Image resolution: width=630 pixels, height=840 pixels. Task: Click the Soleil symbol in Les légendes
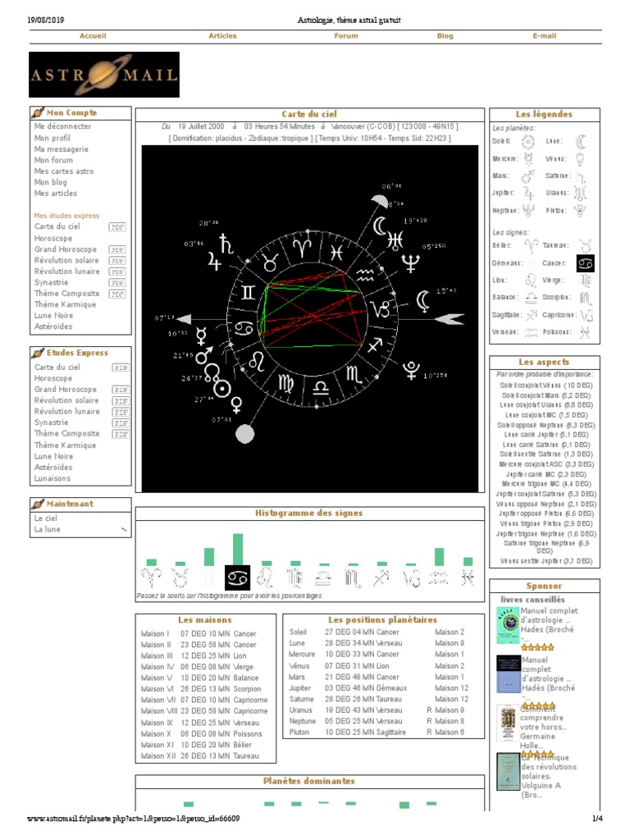pyautogui.click(x=528, y=141)
